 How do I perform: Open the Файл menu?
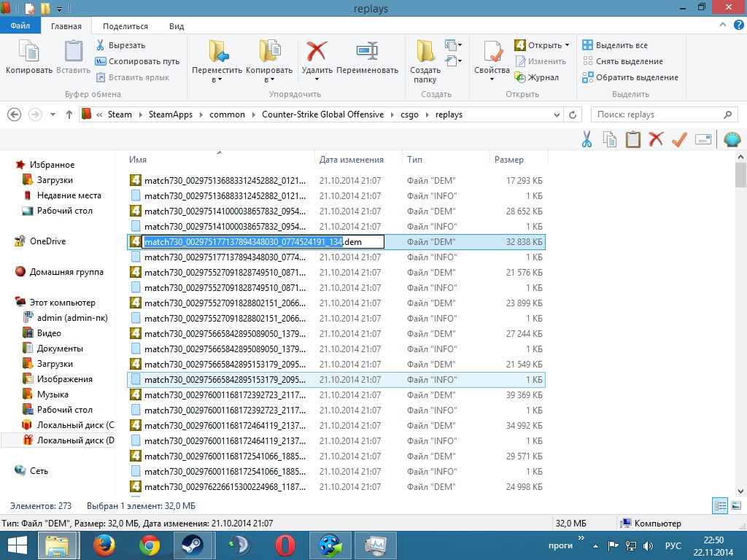[20, 26]
